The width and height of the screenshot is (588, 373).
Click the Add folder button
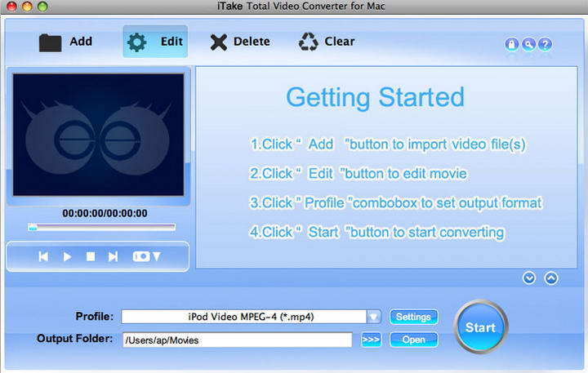pyautogui.click(x=65, y=42)
